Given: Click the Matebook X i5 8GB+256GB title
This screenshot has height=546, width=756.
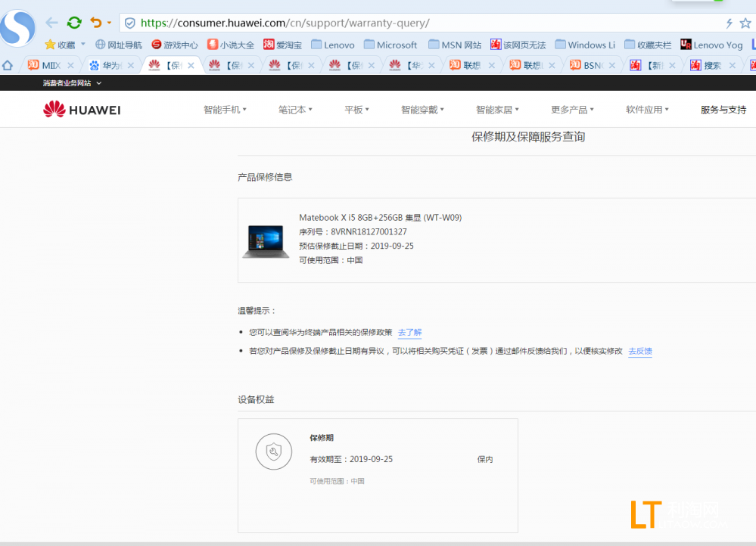Looking at the screenshot, I should pos(381,217).
